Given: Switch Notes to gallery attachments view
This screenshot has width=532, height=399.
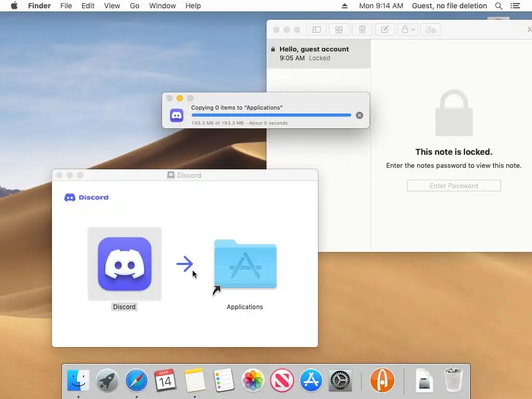Looking at the screenshot, I should click(x=339, y=30).
